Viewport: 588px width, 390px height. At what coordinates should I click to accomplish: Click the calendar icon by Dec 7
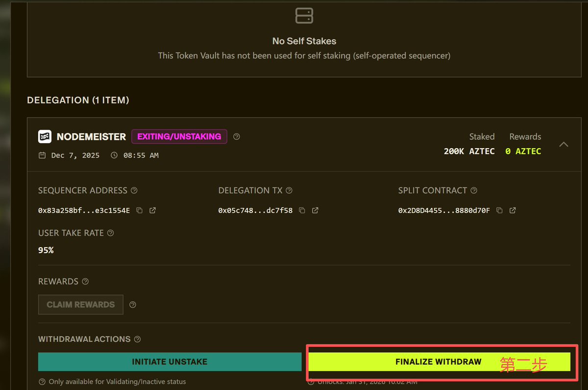pyautogui.click(x=42, y=156)
